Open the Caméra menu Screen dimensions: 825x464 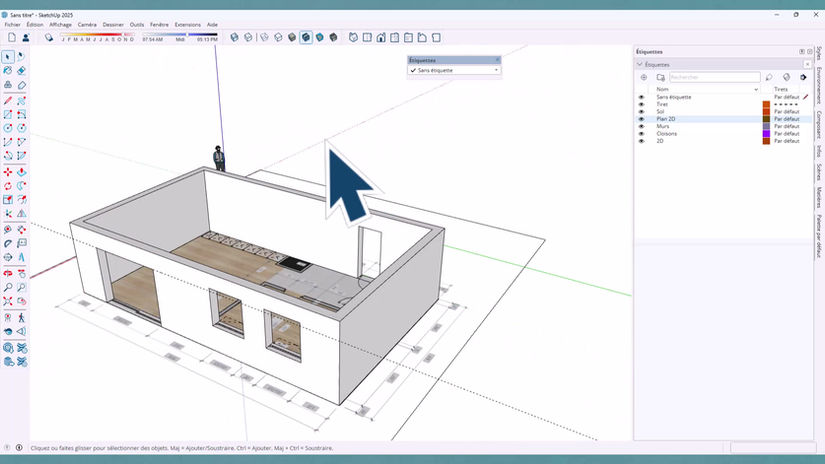[x=87, y=25]
